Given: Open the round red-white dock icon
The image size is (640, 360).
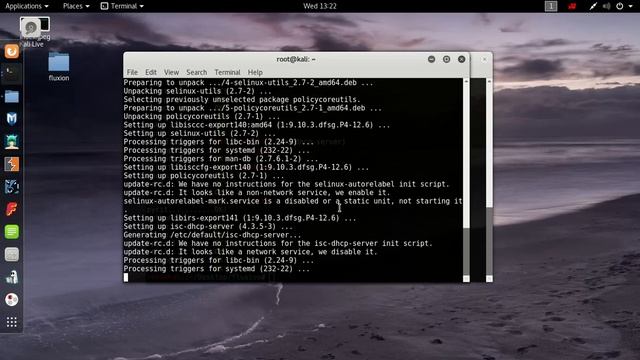Looking at the screenshot, I should (12, 300).
